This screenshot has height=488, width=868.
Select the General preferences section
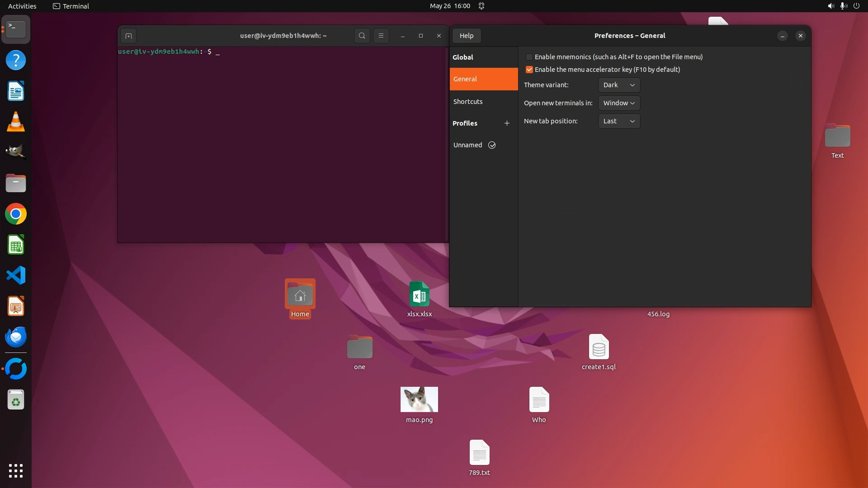coord(483,79)
